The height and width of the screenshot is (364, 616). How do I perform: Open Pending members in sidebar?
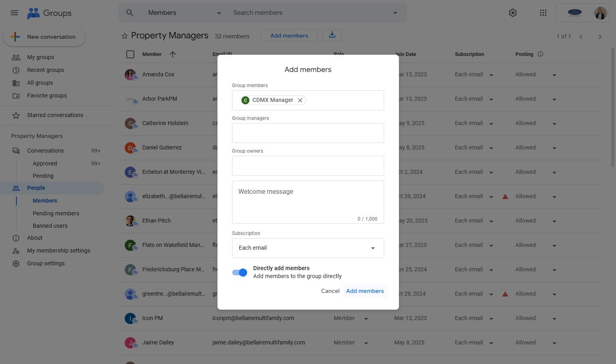(x=56, y=213)
